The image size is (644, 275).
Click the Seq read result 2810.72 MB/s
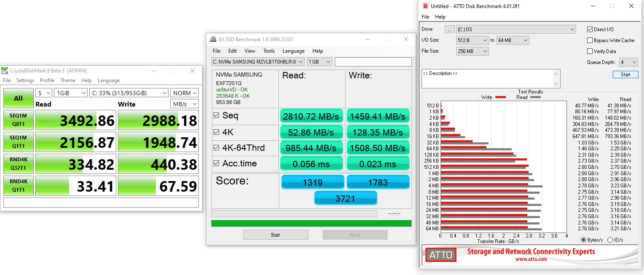tap(311, 116)
